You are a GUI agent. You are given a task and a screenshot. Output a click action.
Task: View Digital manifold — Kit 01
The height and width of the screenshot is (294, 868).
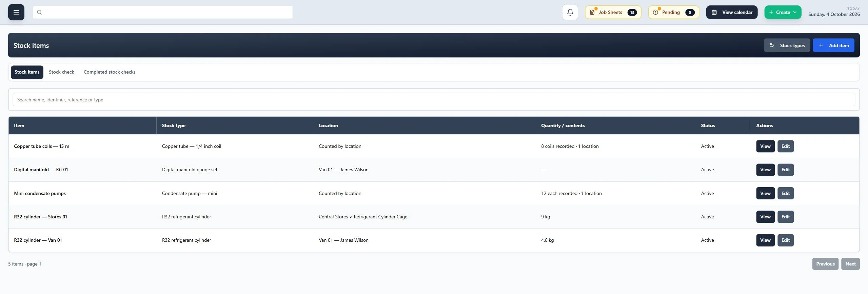[765, 170]
